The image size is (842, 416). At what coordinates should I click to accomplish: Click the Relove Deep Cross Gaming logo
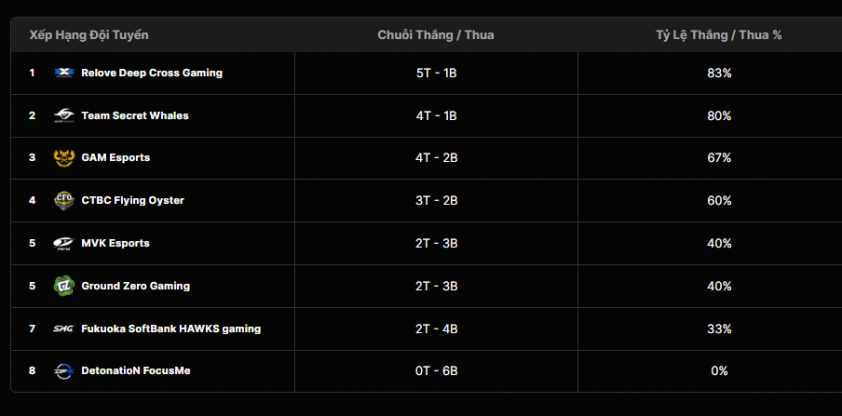coord(64,73)
